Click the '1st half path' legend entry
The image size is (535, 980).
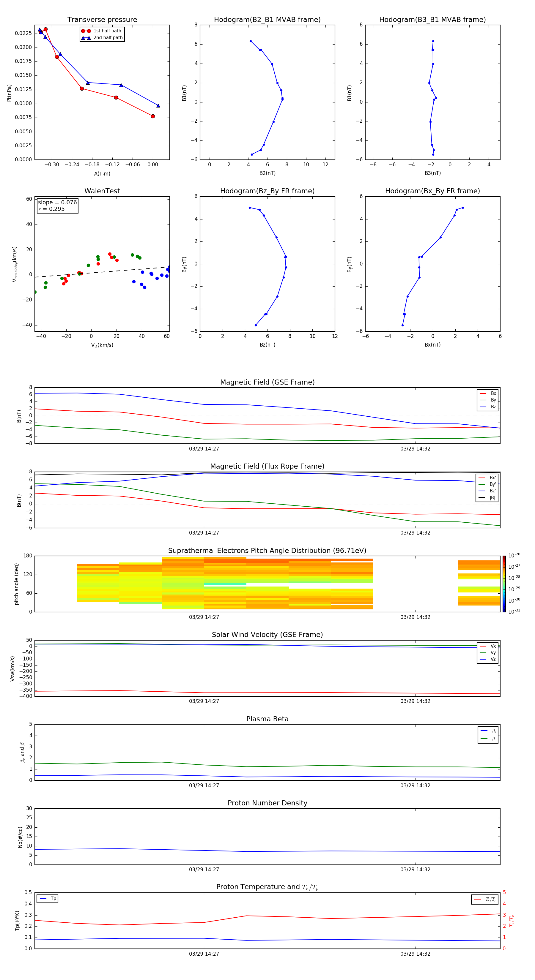tap(102, 31)
